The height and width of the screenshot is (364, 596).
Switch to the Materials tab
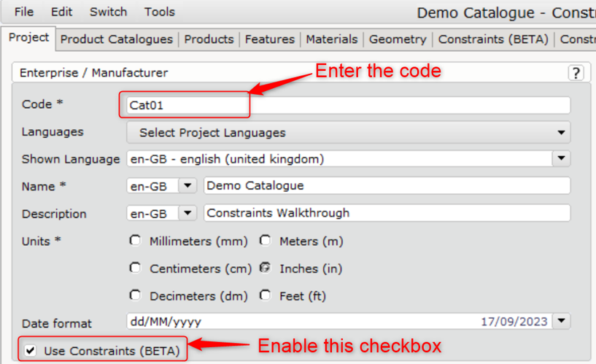[331, 39]
